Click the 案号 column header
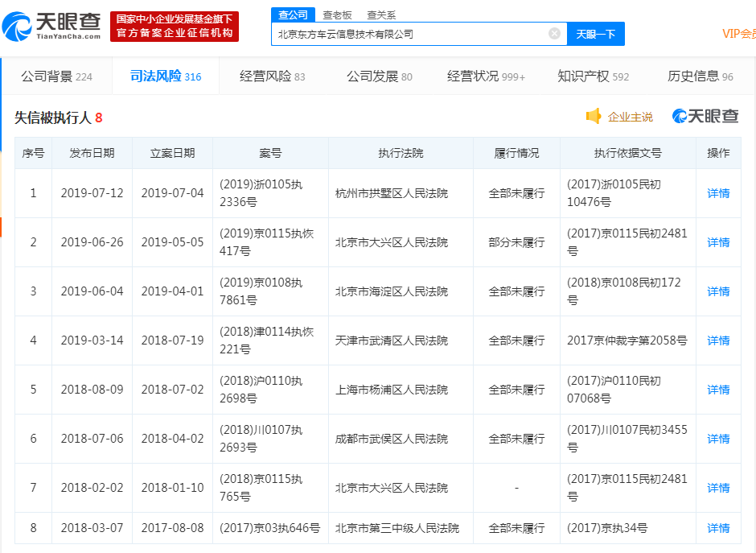756x553 pixels. (x=270, y=154)
